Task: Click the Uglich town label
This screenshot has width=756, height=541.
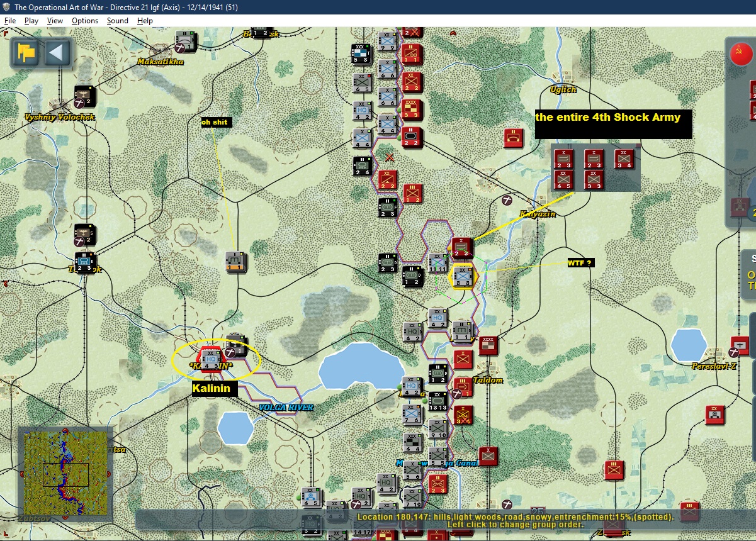Action: click(563, 89)
